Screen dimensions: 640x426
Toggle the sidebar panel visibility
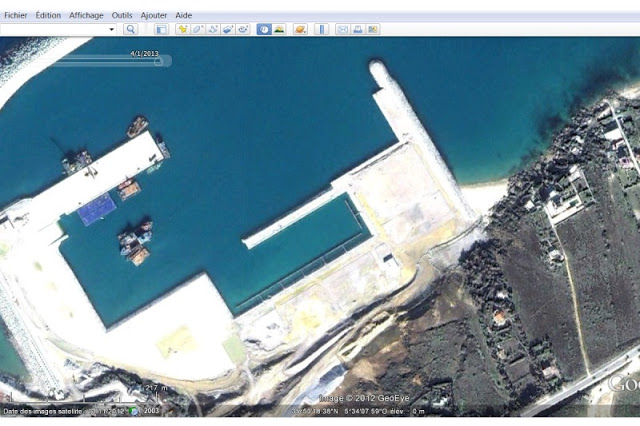point(161,30)
